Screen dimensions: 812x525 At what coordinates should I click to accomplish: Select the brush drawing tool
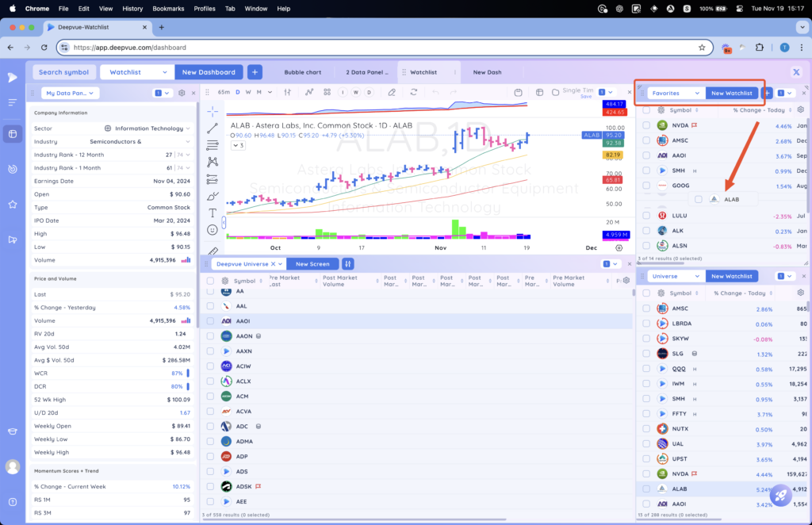click(x=213, y=196)
